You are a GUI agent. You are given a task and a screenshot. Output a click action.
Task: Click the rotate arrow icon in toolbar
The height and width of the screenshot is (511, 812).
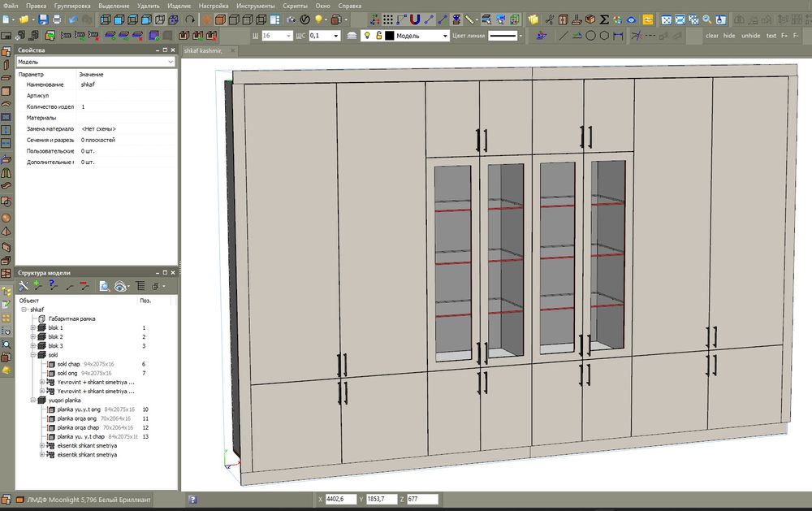point(190,19)
